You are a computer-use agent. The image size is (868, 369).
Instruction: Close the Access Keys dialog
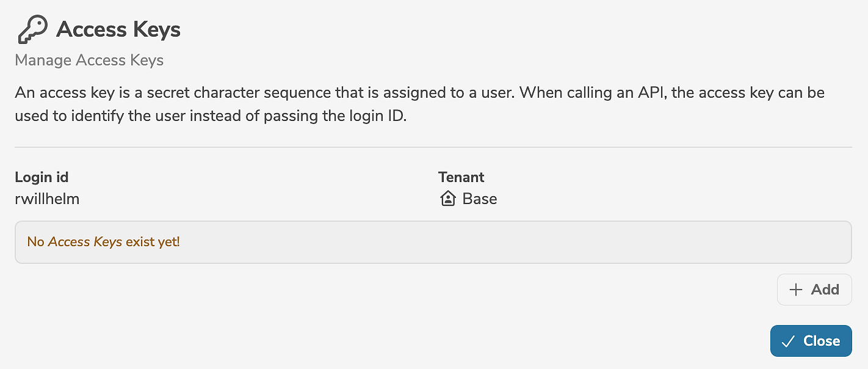pyautogui.click(x=811, y=341)
